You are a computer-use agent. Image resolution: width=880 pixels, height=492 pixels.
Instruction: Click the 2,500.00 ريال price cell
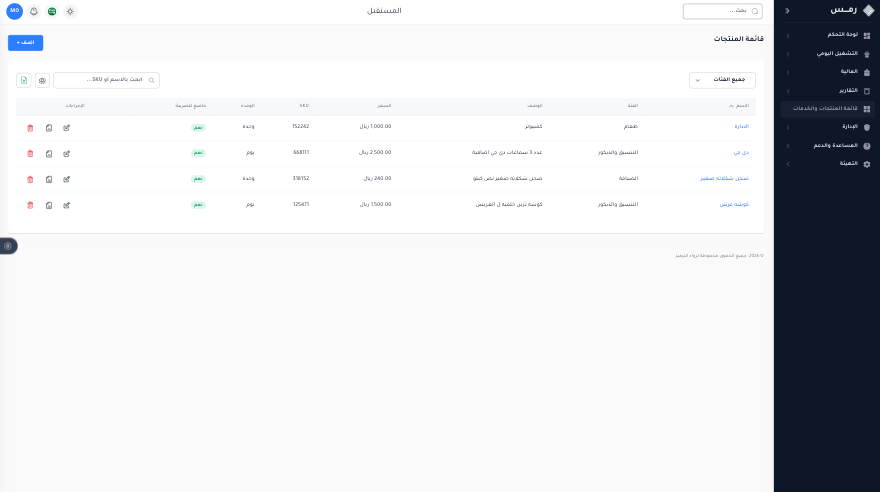click(x=375, y=153)
